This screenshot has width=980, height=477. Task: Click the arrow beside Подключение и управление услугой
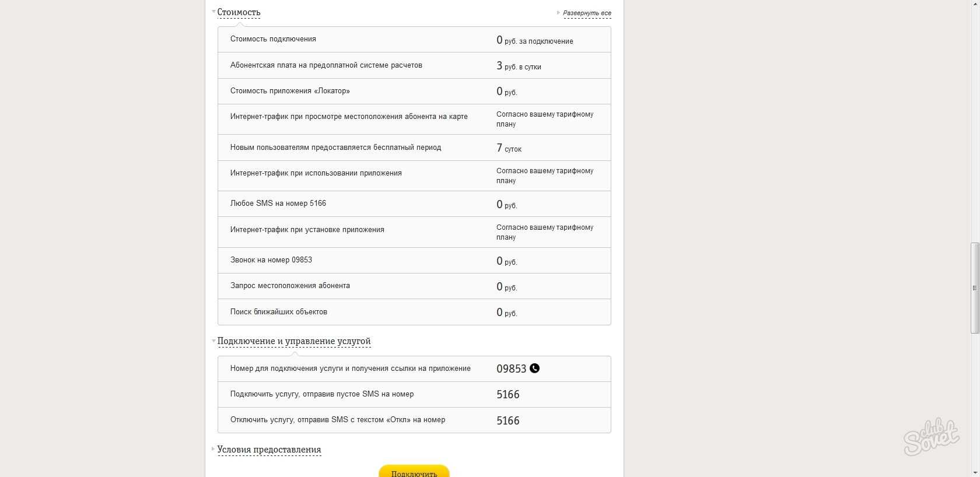click(213, 341)
